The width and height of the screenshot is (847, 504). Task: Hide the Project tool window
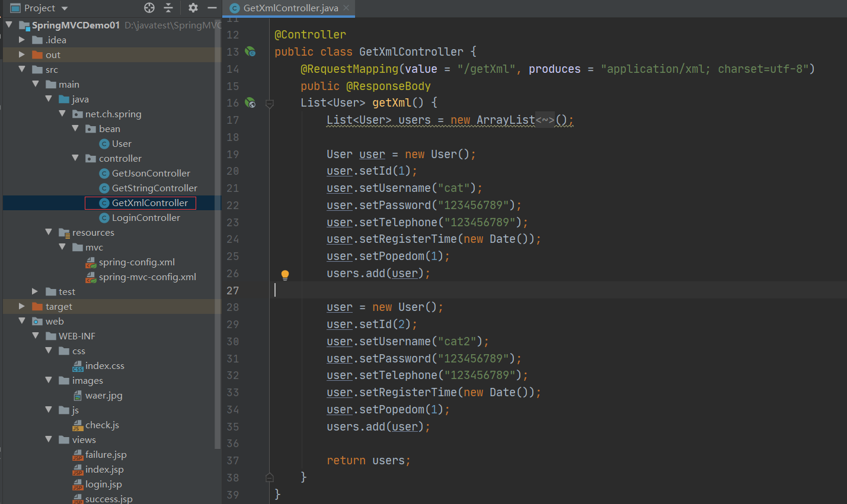click(x=212, y=8)
